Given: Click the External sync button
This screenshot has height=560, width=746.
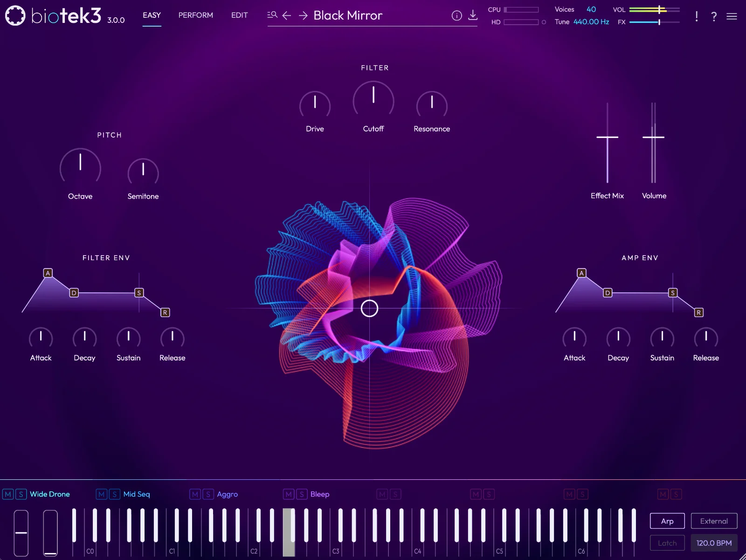Looking at the screenshot, I should 714,521.
